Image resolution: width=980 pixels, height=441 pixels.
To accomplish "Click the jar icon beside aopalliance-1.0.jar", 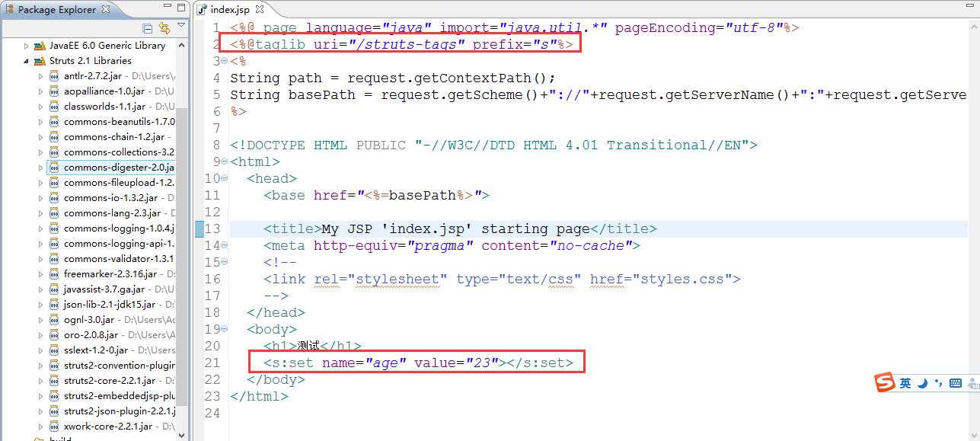I will 55,91.
